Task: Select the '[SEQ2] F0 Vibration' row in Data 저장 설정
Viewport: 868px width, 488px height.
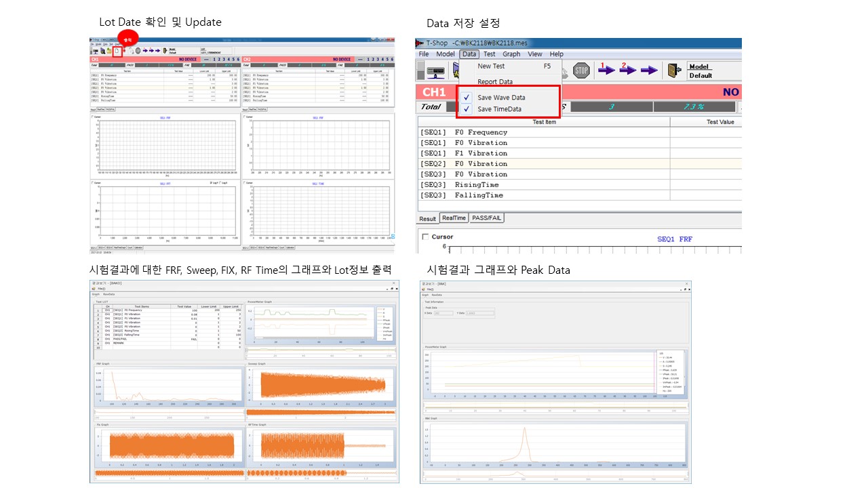Action: 580,163
